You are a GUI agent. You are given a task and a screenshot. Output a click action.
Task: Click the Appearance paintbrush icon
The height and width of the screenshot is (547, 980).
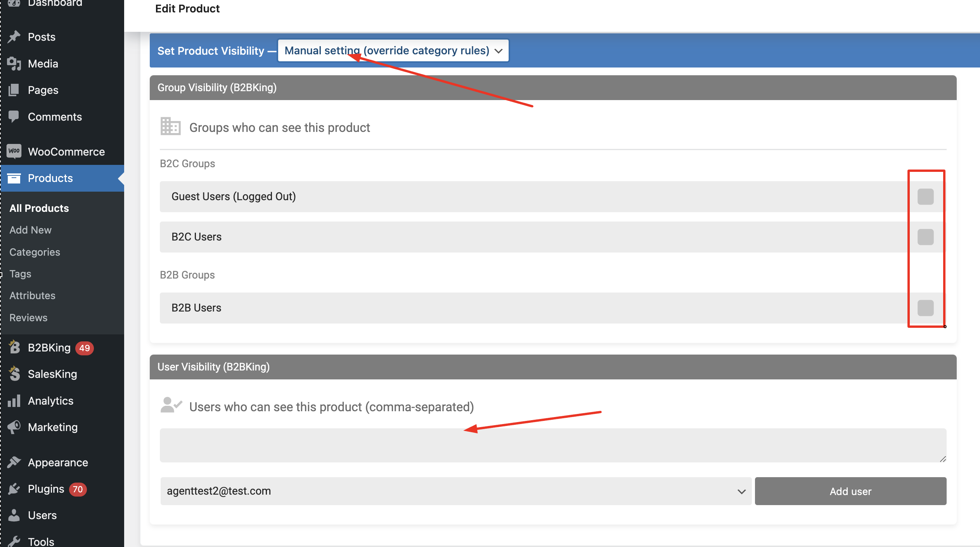click(14, 462)
